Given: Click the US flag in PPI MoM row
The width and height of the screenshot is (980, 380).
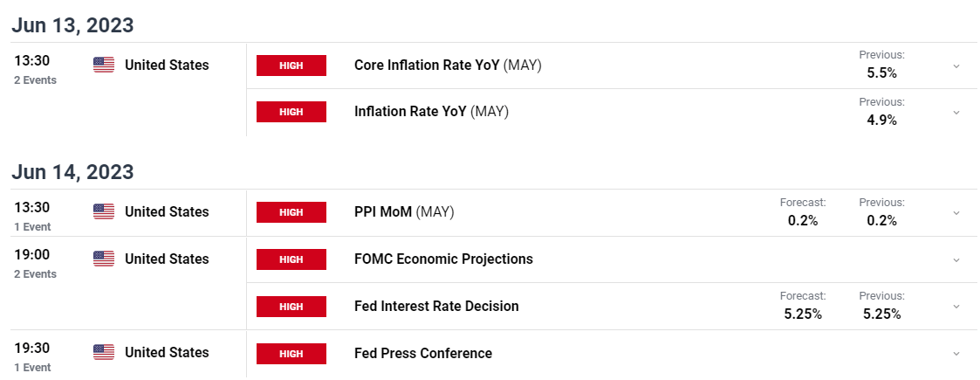Looking at the screenshot, I should click(x=104, y=211).
